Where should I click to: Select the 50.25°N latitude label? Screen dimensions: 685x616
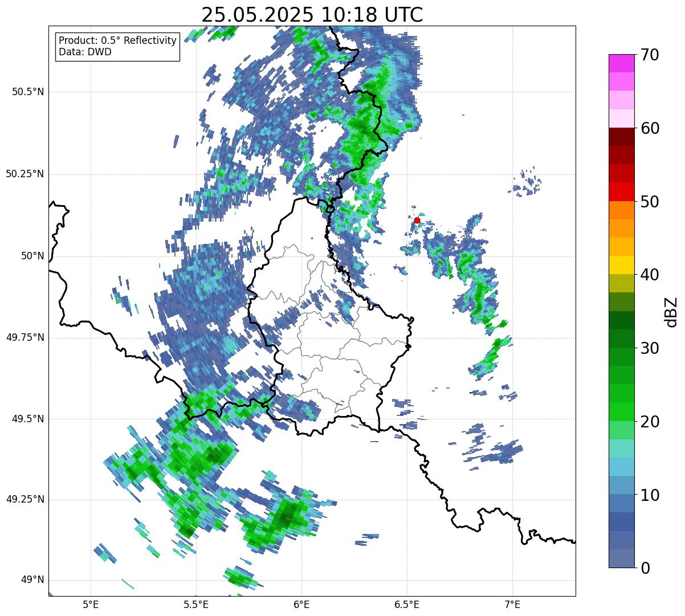tap(25, 174)
